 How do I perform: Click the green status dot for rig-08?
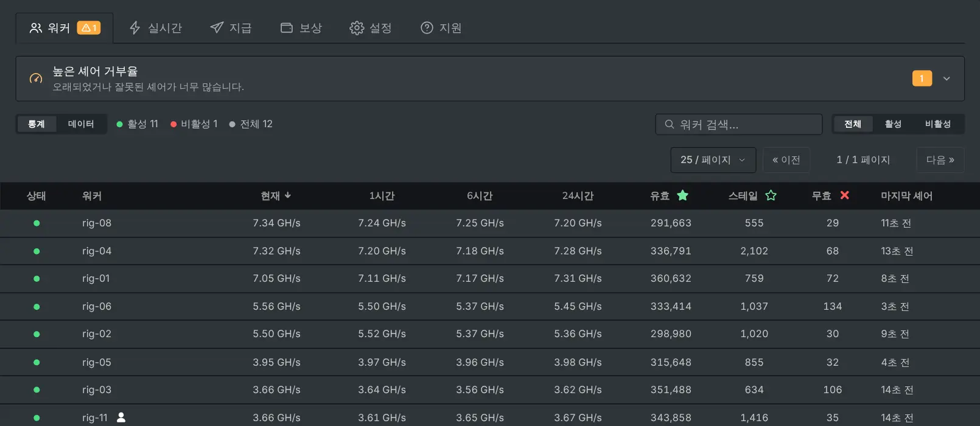(x=37, y=223)
